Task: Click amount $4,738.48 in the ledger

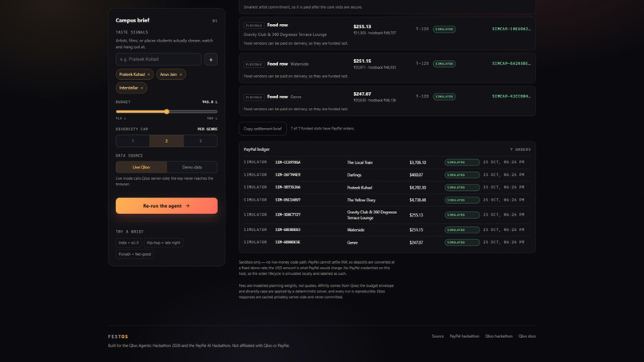Action: coord(417,200)
